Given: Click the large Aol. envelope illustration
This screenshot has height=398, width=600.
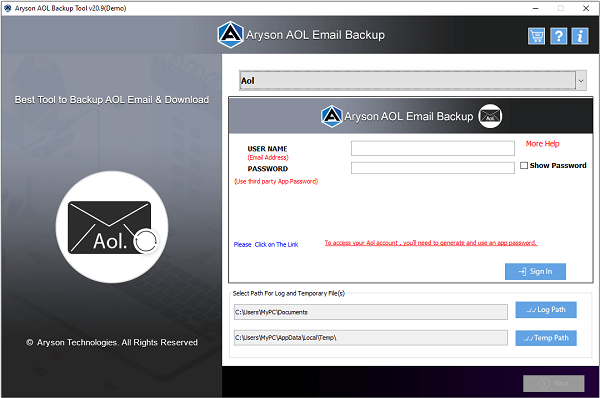Looking at the screenshot, I should coord(112,227).
